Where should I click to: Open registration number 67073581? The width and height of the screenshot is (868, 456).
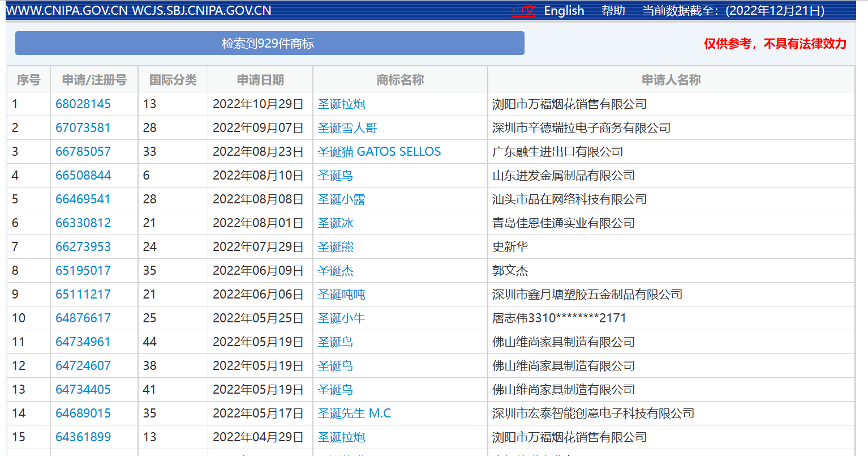click(83, 128)
